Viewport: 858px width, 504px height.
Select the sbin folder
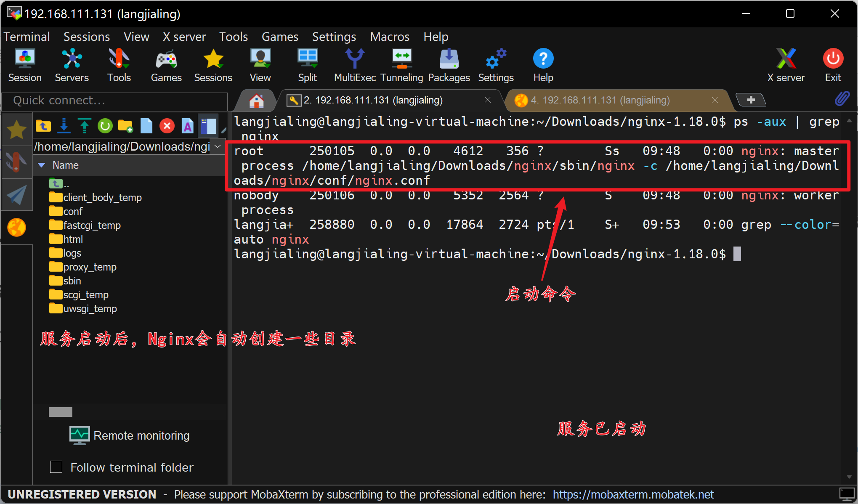(x=65, y=281)
